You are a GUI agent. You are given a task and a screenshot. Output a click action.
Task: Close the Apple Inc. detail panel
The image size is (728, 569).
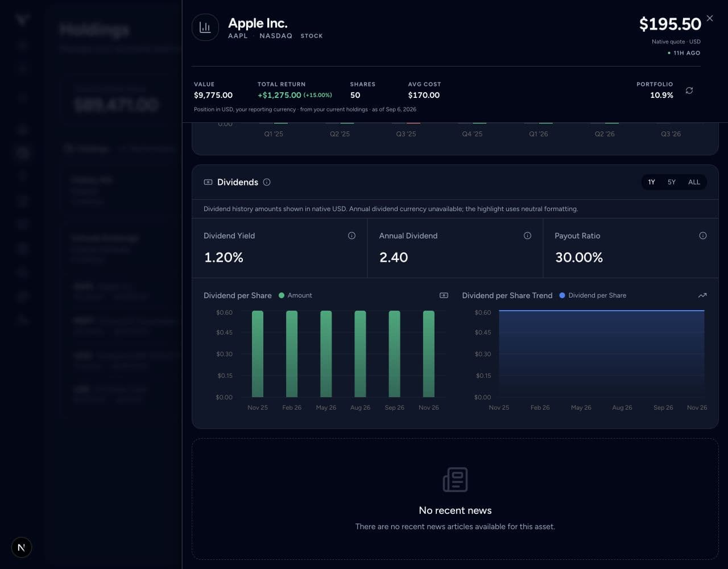[710, 18]
